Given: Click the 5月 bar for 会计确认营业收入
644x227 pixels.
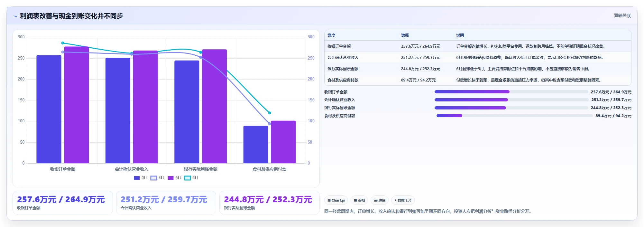Looking at the screenshot, I should coord(145,107).
